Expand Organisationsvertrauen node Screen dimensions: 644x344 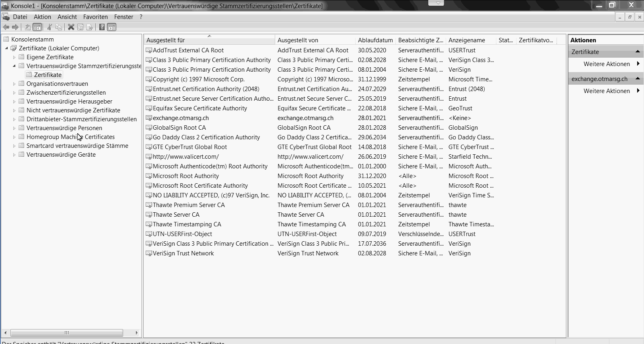[x=14, y=84]
